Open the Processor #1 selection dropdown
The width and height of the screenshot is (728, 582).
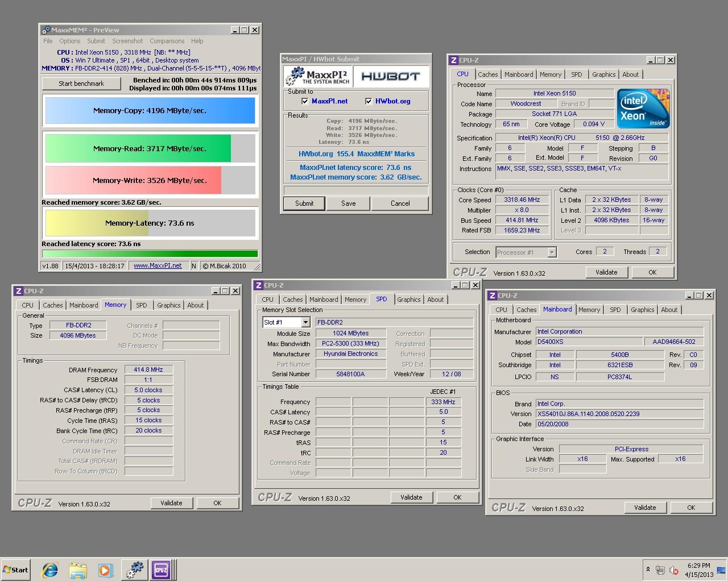pos(552,252)
